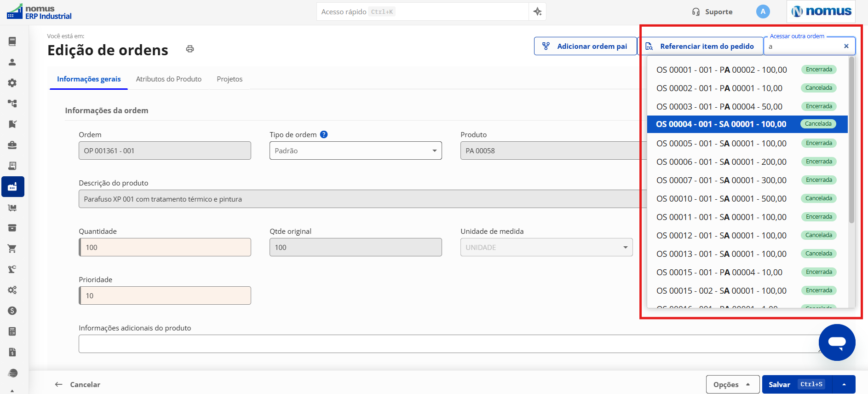868x394 pixels.
Task: Open the archive box sidebar icon
Action: (12, 228)
